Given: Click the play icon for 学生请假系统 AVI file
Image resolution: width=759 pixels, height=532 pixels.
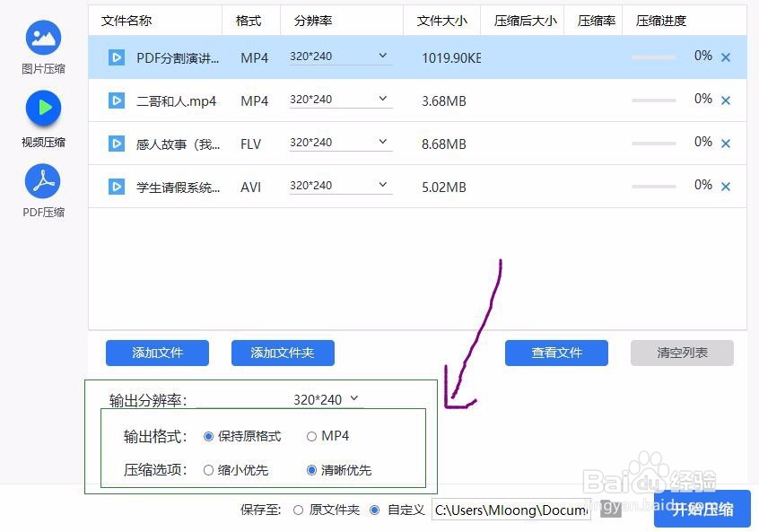Looking at the screenshot, I should tap(117, 187).
